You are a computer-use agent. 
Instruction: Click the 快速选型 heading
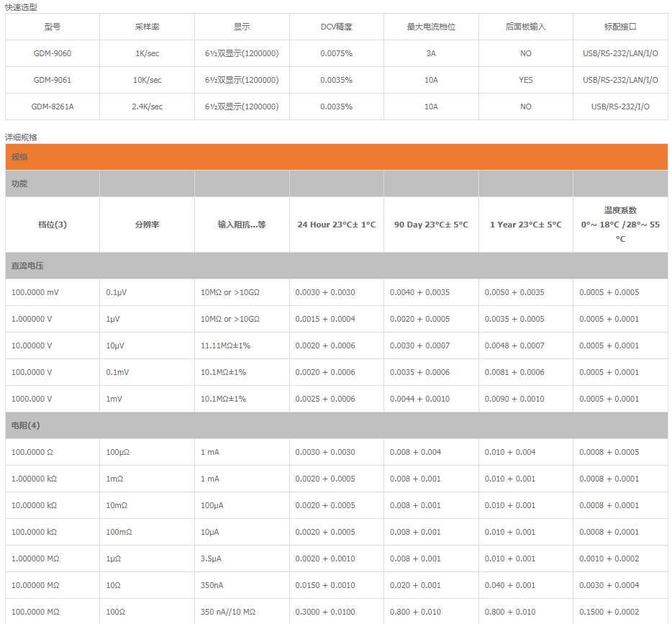tap(21, 7)
